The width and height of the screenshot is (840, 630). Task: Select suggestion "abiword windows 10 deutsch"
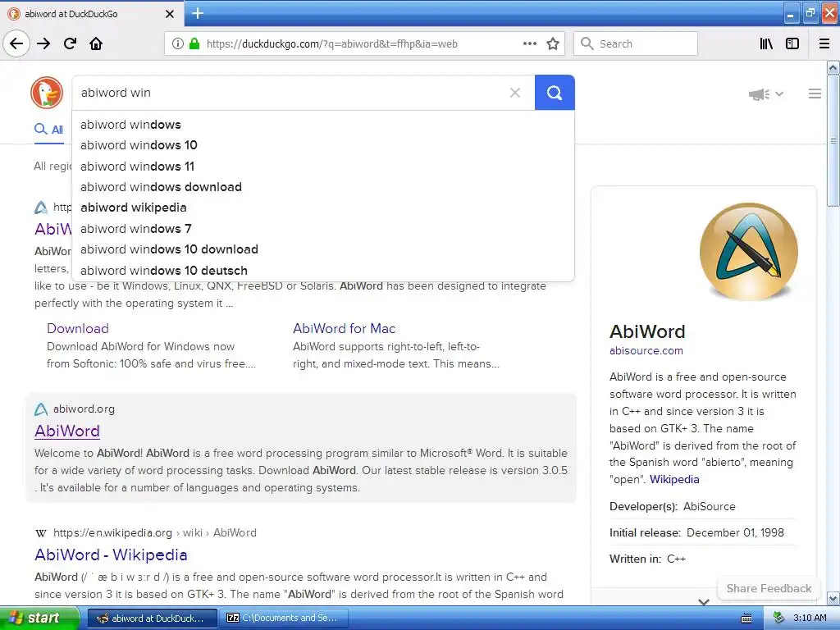323,271
